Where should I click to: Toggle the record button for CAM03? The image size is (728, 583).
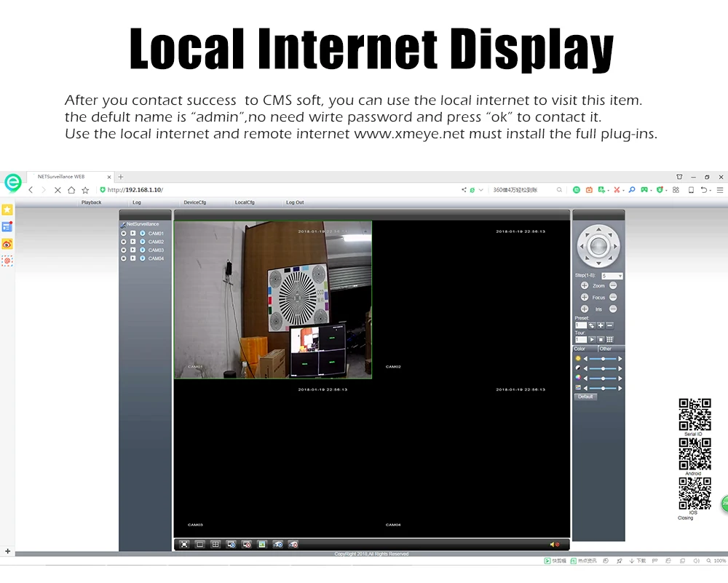pyautogui.click(x=124, y=250)
